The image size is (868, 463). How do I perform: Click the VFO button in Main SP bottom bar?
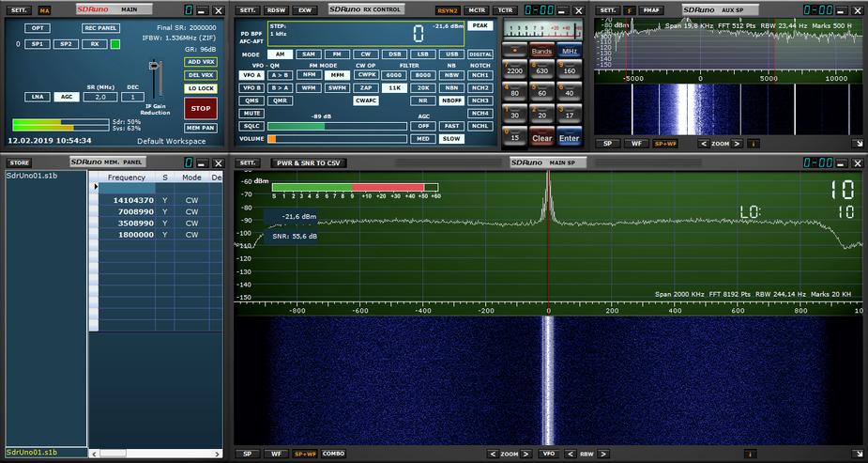click(548, 454)
